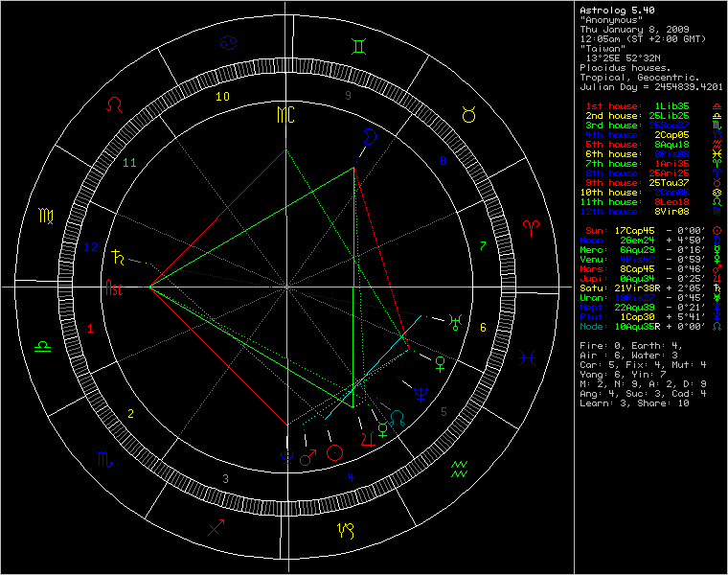Select the yellow Saturn glyph near the Ascendant
The width and height of the screenshot is (728, 575).
tap(119, 255)
